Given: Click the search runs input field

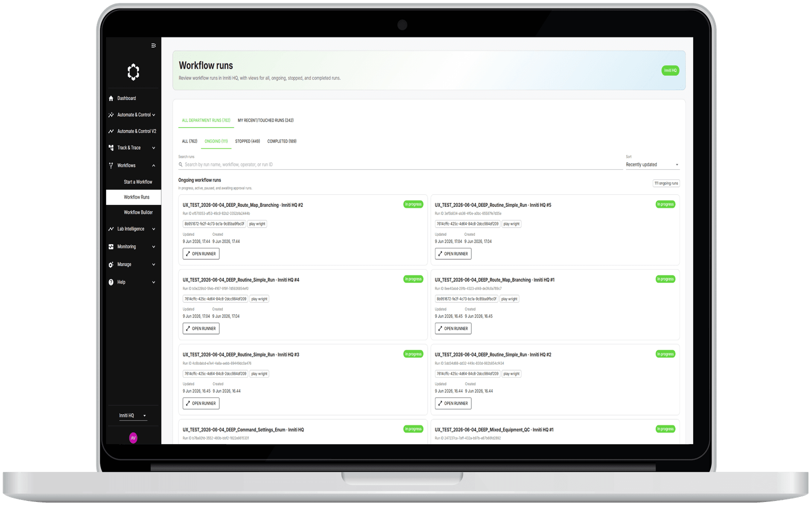Looking at the screenshot, I should point(400,165).
